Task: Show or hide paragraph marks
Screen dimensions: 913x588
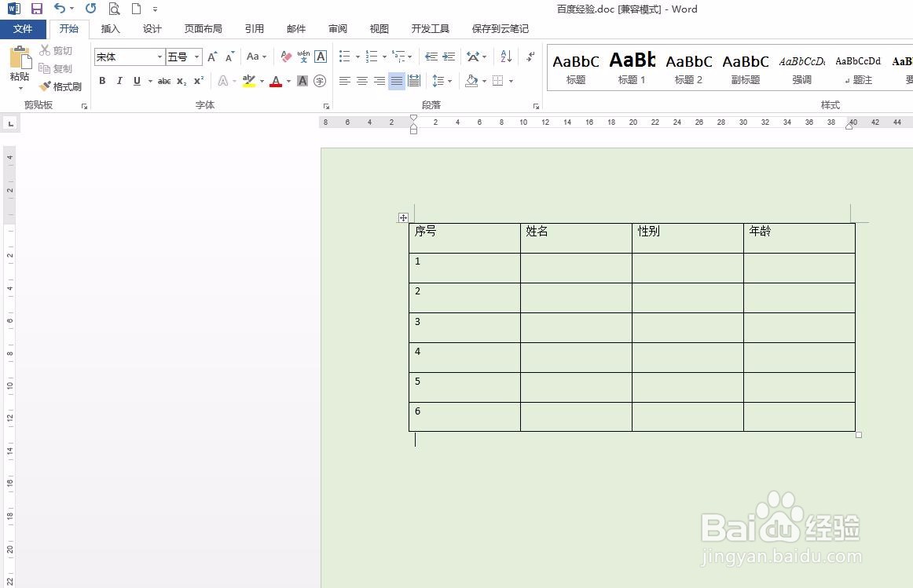Action: [x=530, y=57]
